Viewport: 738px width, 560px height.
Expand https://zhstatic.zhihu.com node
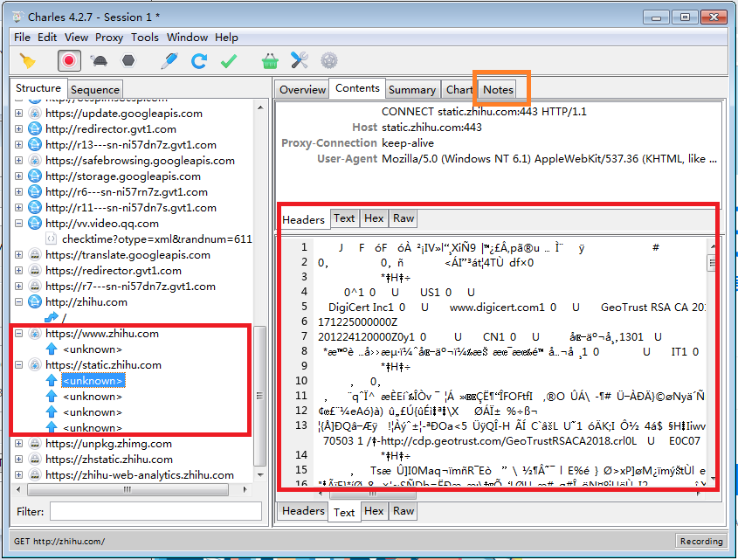coord(19,460)
